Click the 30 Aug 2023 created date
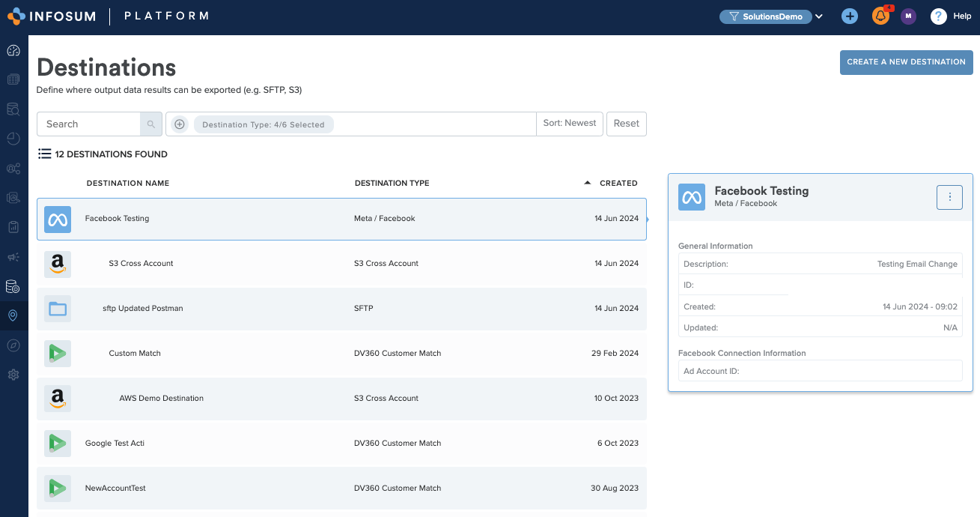The height and width of the screenshot is (517, 980). click(615, 489)
